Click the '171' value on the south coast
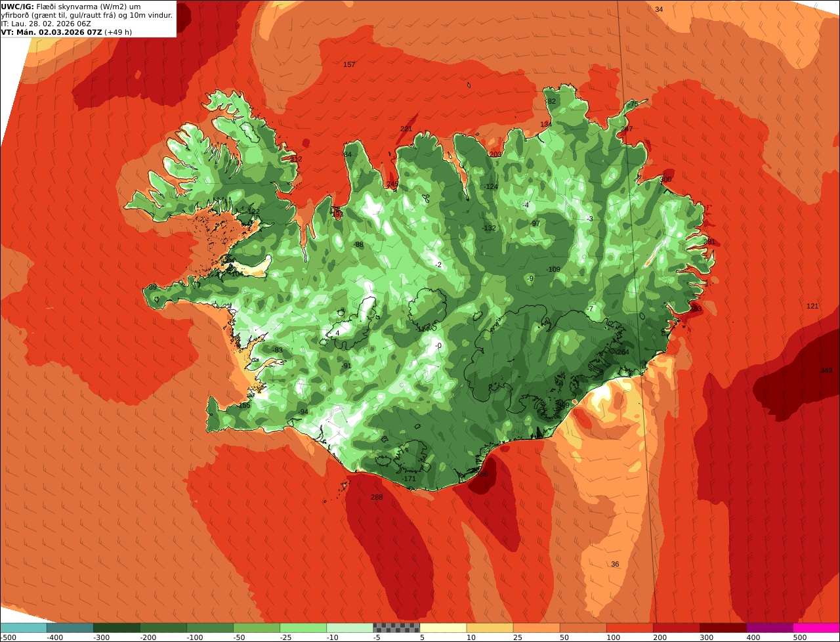 (410, 479)
